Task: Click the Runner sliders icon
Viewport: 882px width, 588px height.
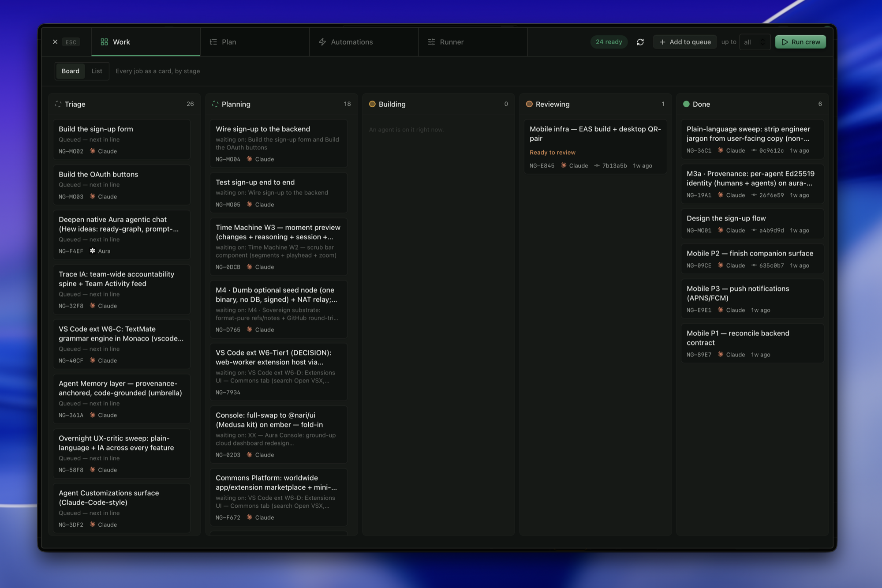Action: pos(431,42)
